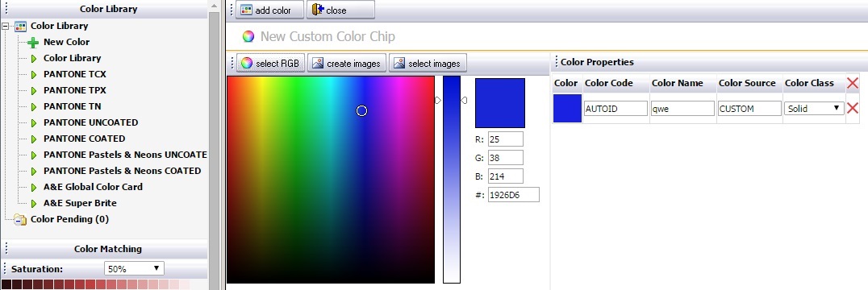
Task: Expand the PANTONE TCX tree arrow
Action: pyautogui.click(x=34, y=74)
